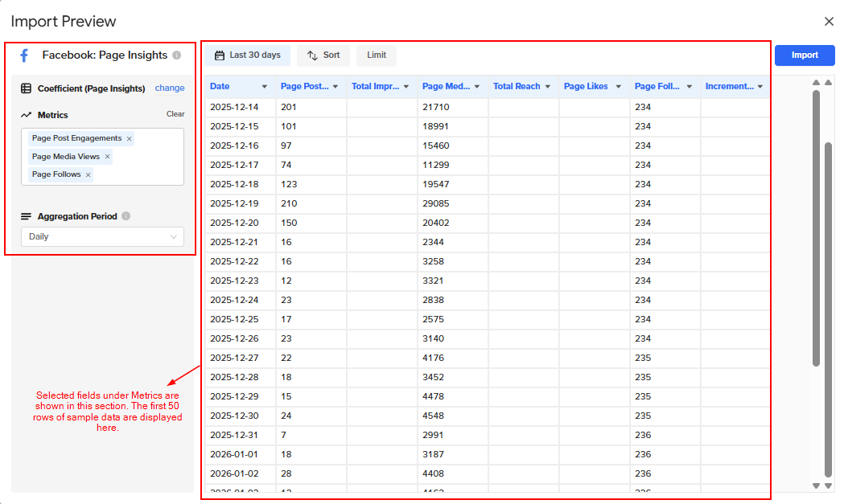
Task: Open the Last 30 days date range
Action: coord(247,55)
